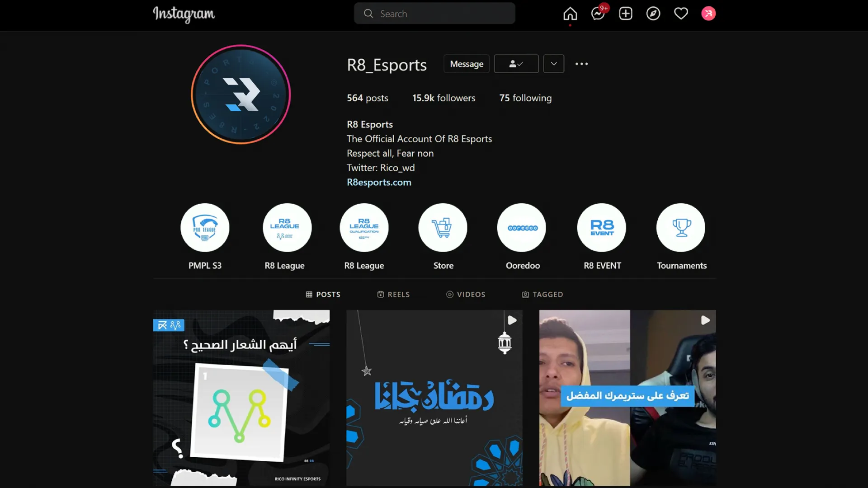Screen dimensions: 868x488
Task: Open the PMPL S3 story highlight
Action: click(205, 227)
